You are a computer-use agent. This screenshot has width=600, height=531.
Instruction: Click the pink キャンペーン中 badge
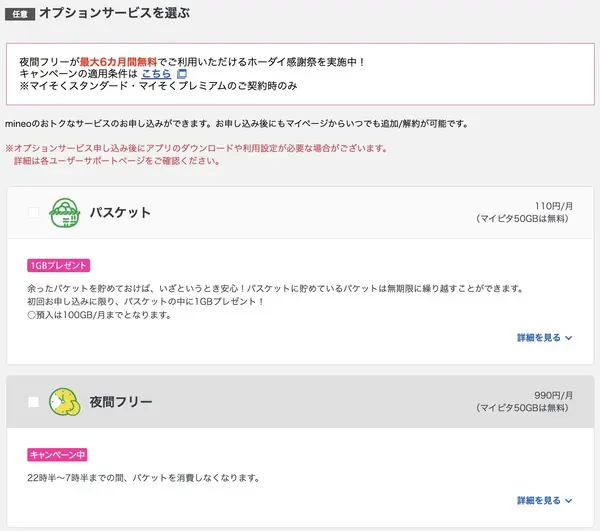(58, 455)
